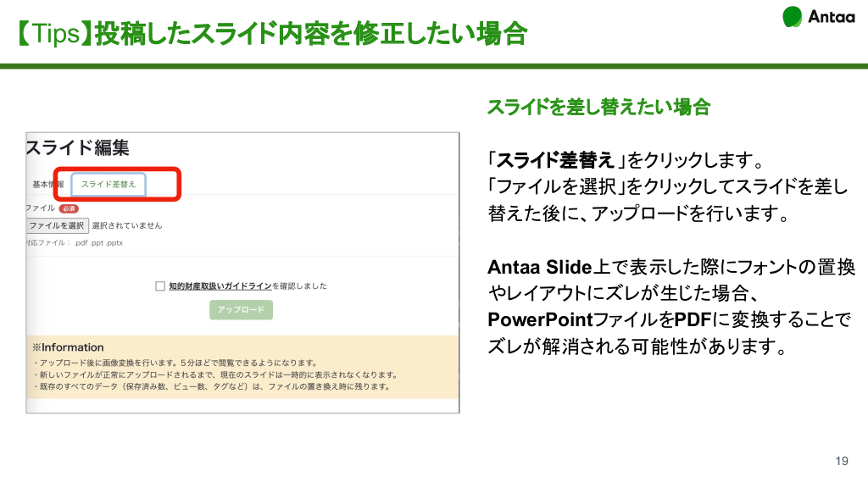This screenshot has width=868, height=488.
Task: Click the 選択されていません file status text
Action: click(126, 225)
